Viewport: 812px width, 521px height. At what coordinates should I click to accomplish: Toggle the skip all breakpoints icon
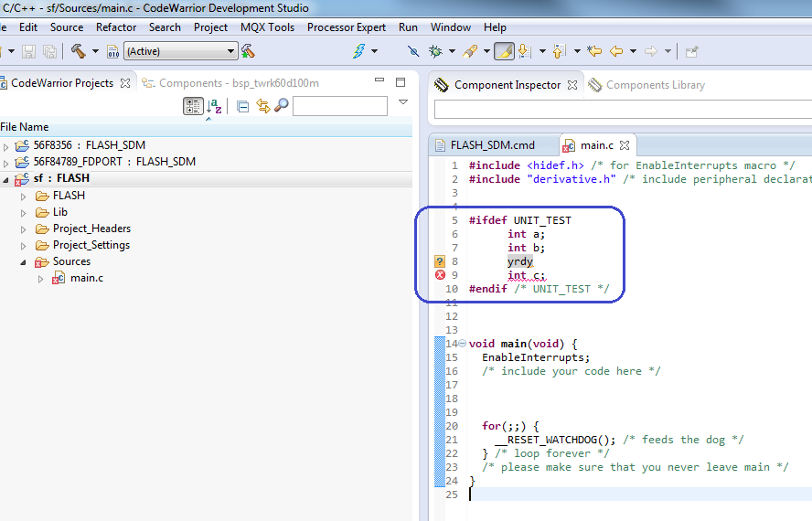click(413, 51)
